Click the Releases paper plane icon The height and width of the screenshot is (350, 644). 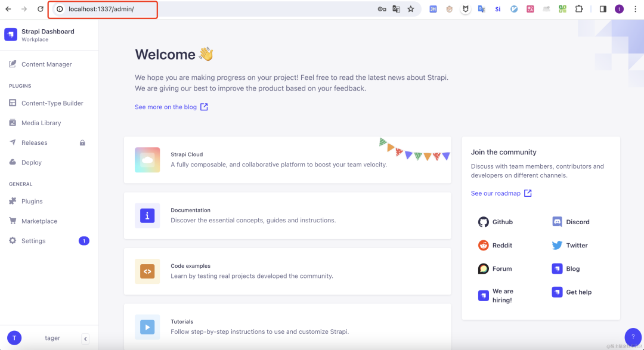pyautogui.click(x=13, y=142)
